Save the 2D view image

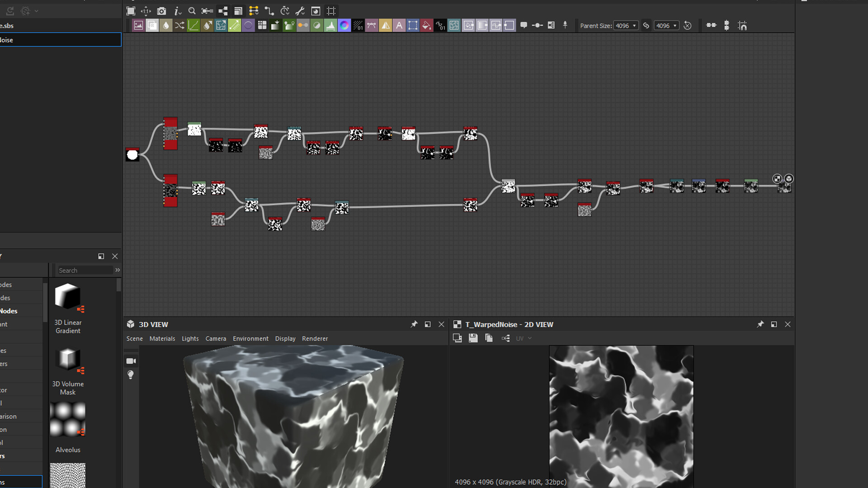(x=473, y=338)
